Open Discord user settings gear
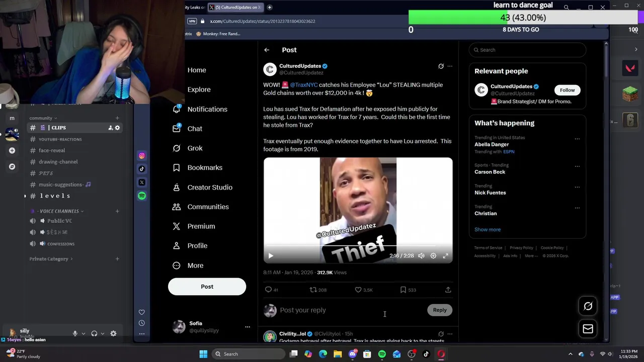 [x=113, y=333]
